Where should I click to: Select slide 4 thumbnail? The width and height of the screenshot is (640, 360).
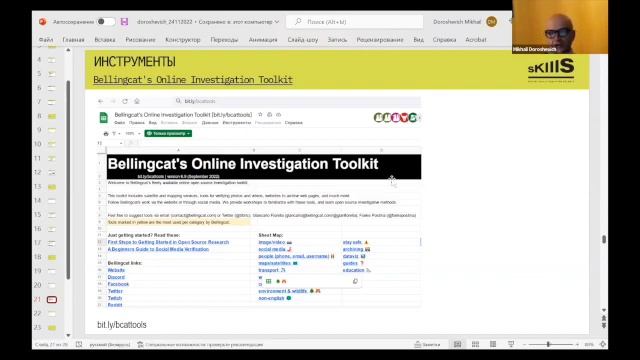click(52, 60)
